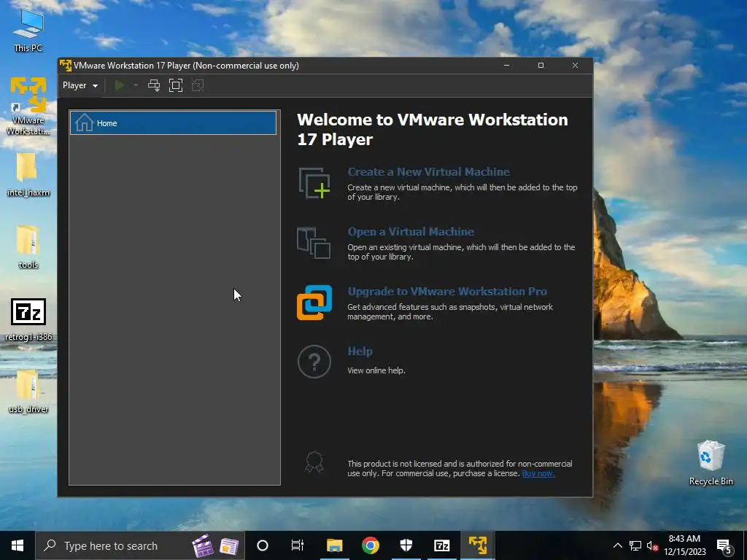Viewport: 747px width, 560px height.
Task: Click VMware Player taskbar button
Action: pos(477,545)
